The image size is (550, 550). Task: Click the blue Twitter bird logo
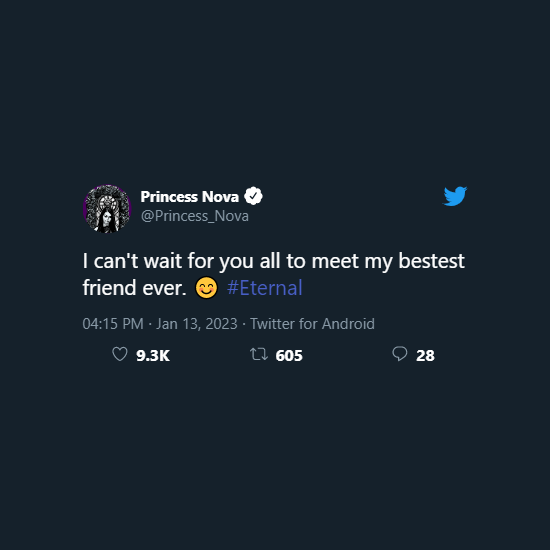[x=455, y=196]
